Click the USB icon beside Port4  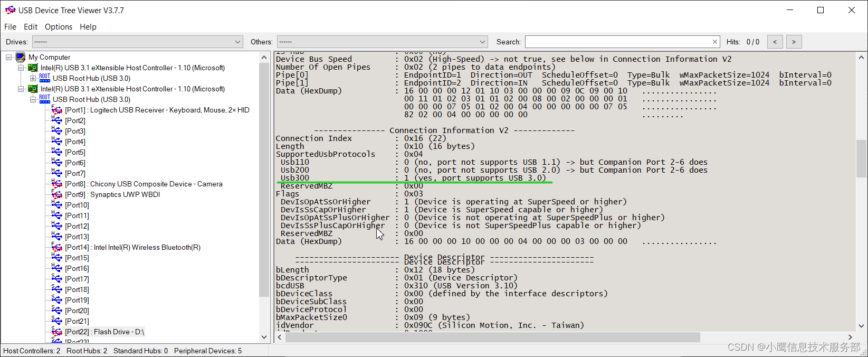click(57, 142)
